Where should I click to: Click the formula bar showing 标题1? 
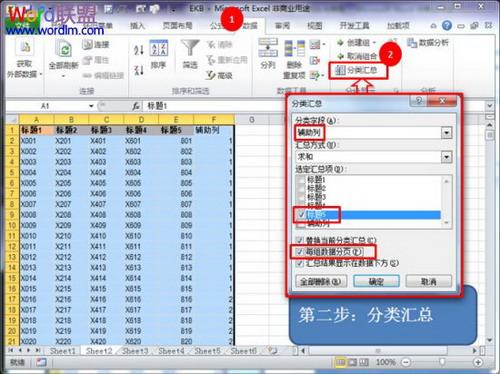click(313, 106)
